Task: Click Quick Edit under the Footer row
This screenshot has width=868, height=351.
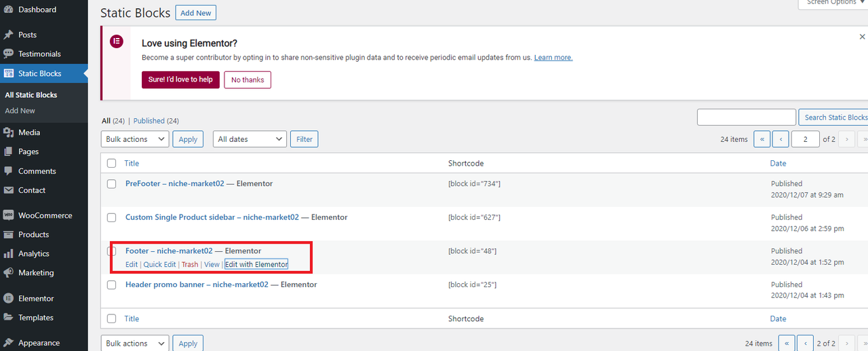Action: (159, 264)
